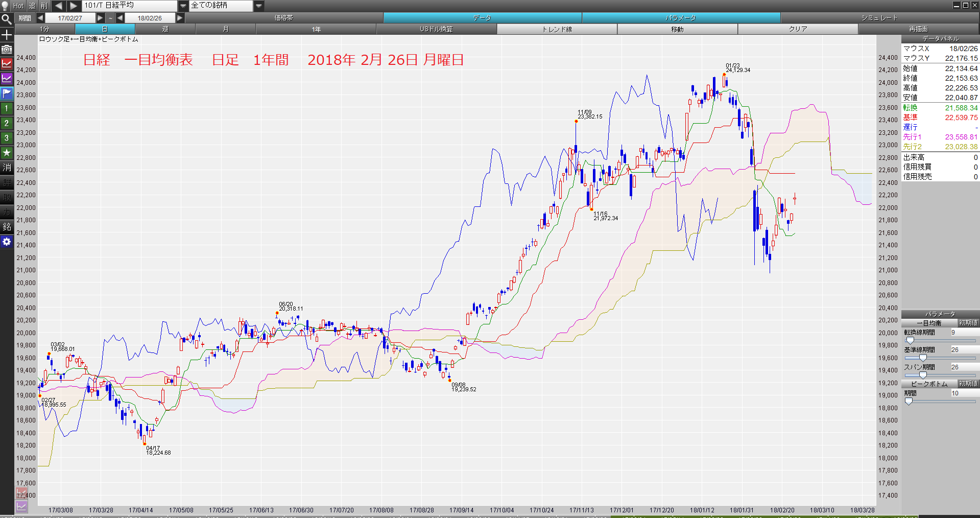The image size is (980, 518).
Task: Click the 基準線期間 slider
Action: click(940, 358)
